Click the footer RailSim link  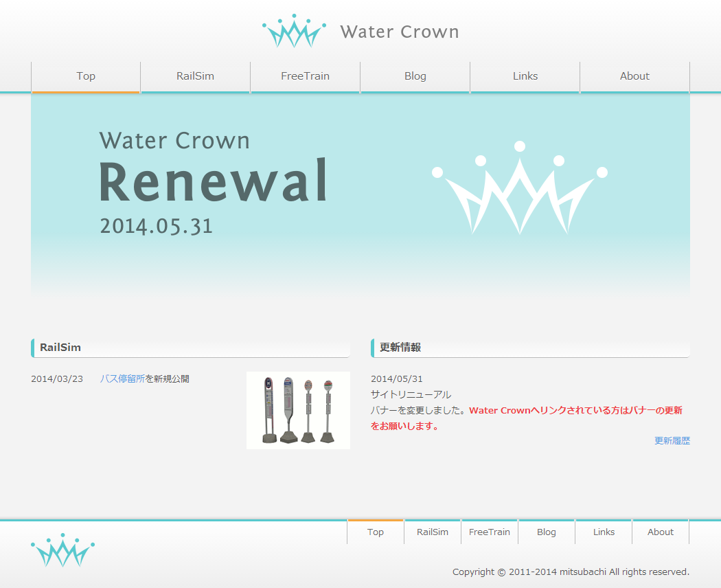coord(433,532)
